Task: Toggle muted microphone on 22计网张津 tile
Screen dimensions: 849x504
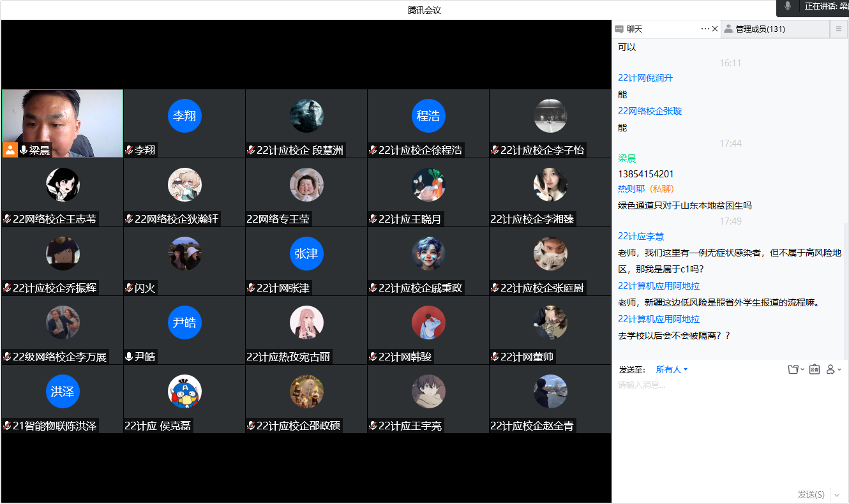Action: point(251,288)
